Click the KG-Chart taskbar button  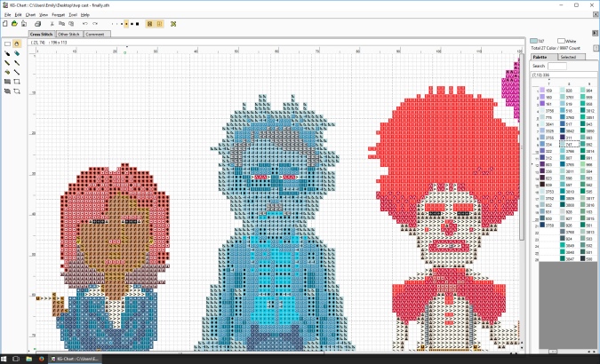point(76,359)
